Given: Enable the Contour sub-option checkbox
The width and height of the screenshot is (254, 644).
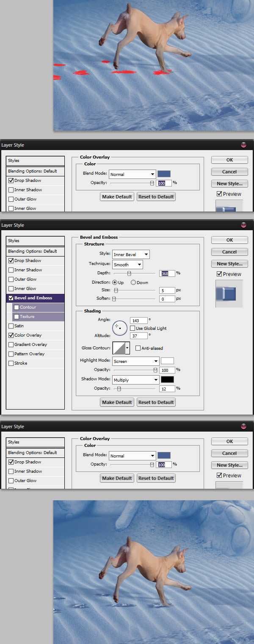Looking at the screenshot, I should pyautogui.click(x=17, y=307).
